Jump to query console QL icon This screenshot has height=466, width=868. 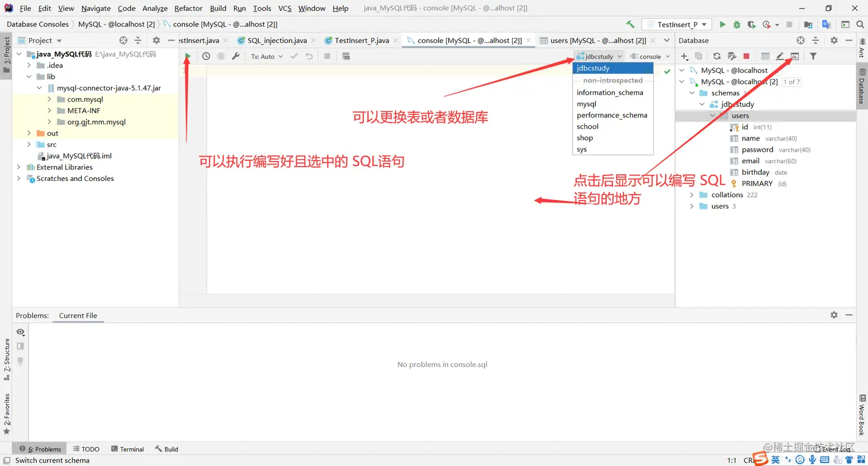pyautogui.click(x=795, y=56)
